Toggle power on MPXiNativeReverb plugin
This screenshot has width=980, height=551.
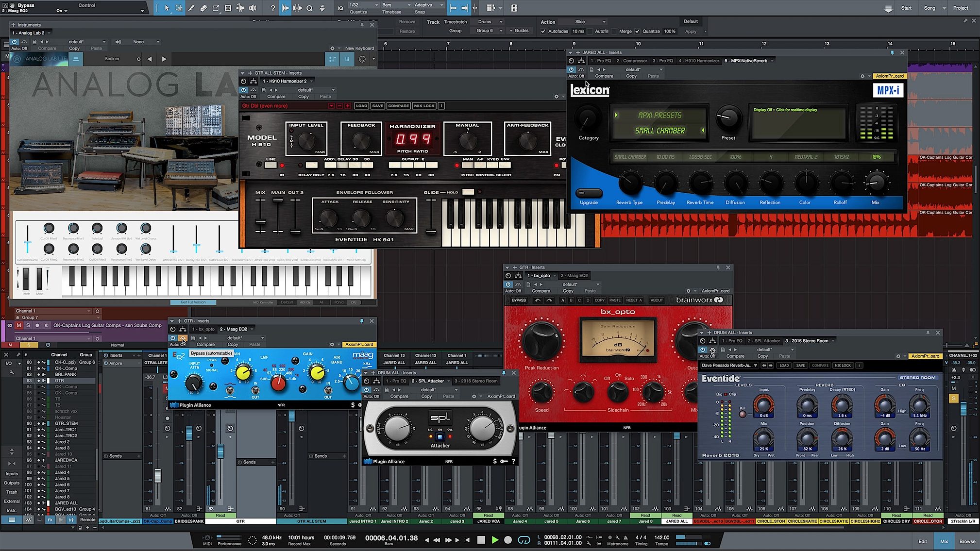pos(572,69)
